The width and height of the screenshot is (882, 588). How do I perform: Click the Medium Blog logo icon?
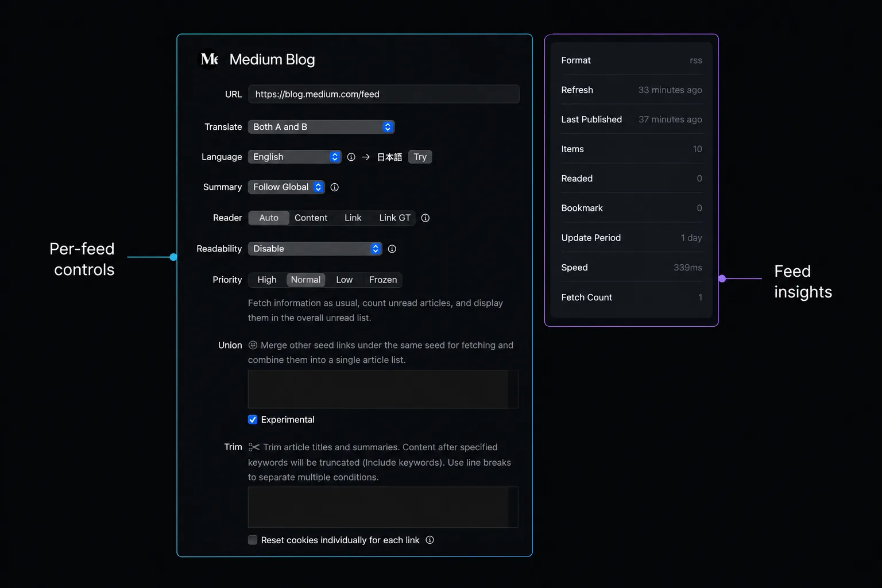(209, 60)
